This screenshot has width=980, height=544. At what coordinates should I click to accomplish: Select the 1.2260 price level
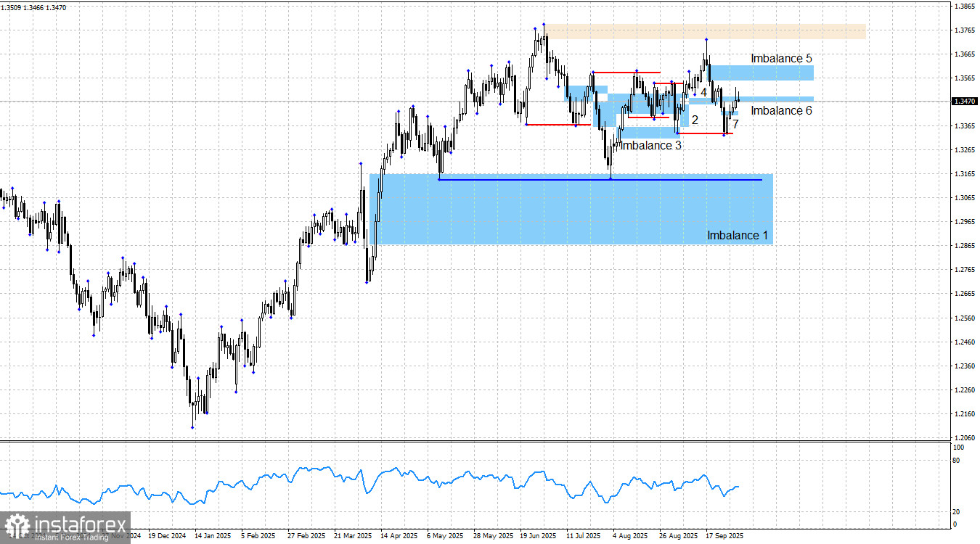tap(965, 390)
